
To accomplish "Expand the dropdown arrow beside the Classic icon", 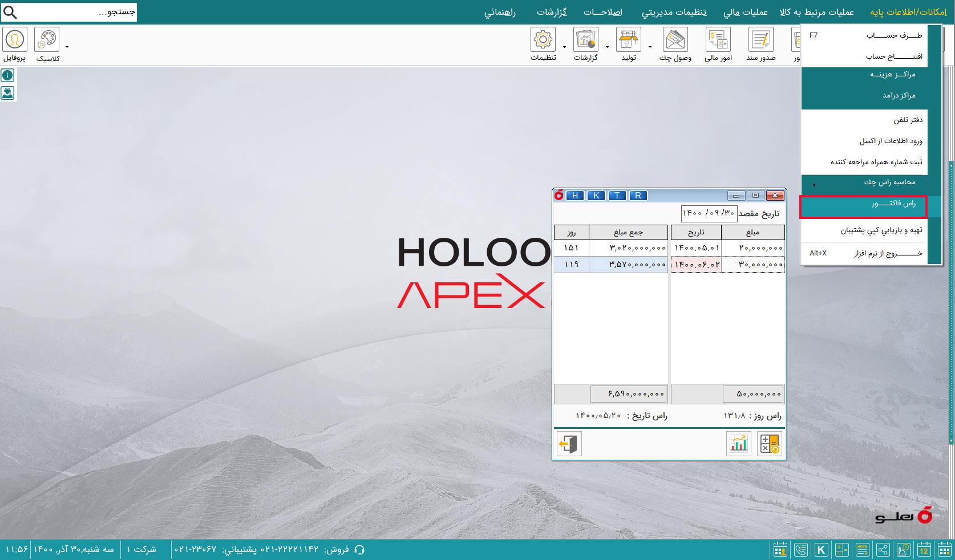I will (67, 47).
